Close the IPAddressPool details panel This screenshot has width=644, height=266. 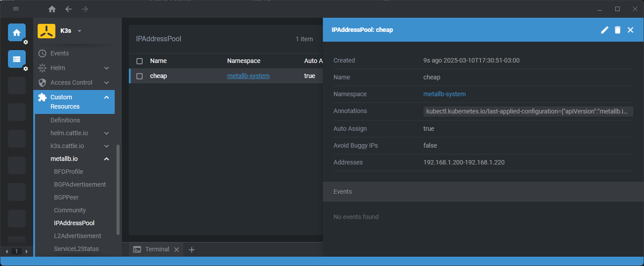coord(630,30)
